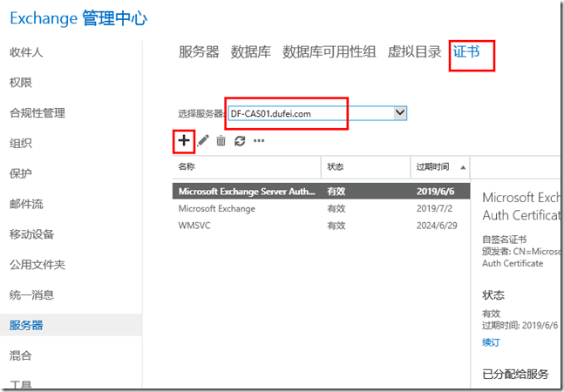The image size is (564, 392).
Task: Click the 2019/7/2 expiry date cell
Action: point(434,208)
